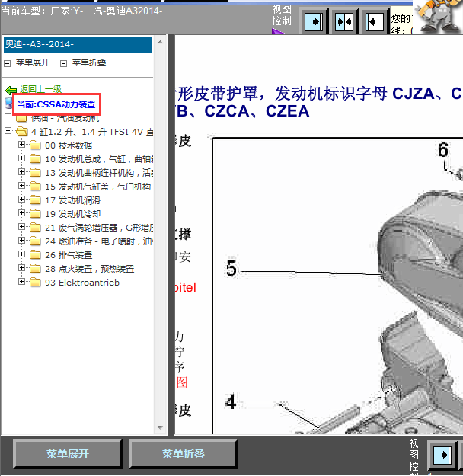Click the small menu-collapse list icon
Screen dimensions: 463x476
[63, 63]
